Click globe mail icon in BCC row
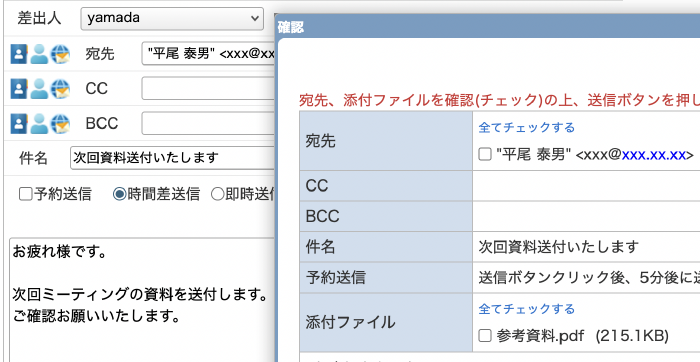 coord(60,124)
